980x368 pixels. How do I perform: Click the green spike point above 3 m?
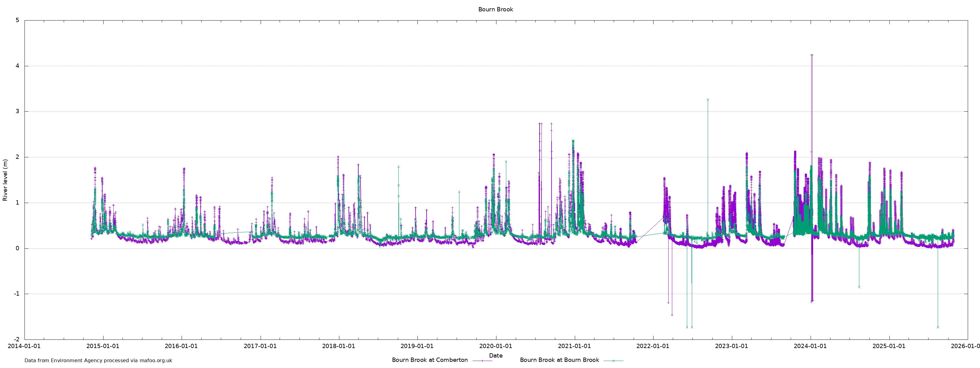[708, 100]
